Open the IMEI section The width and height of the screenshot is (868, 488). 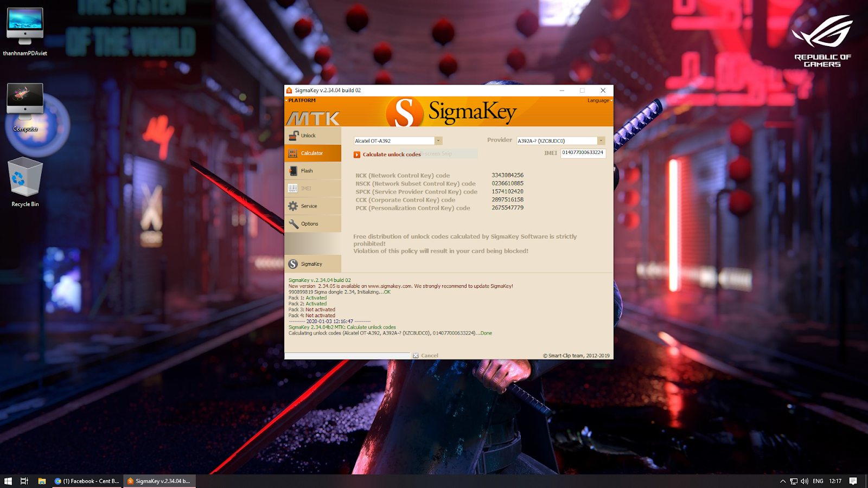pos(313,189)
